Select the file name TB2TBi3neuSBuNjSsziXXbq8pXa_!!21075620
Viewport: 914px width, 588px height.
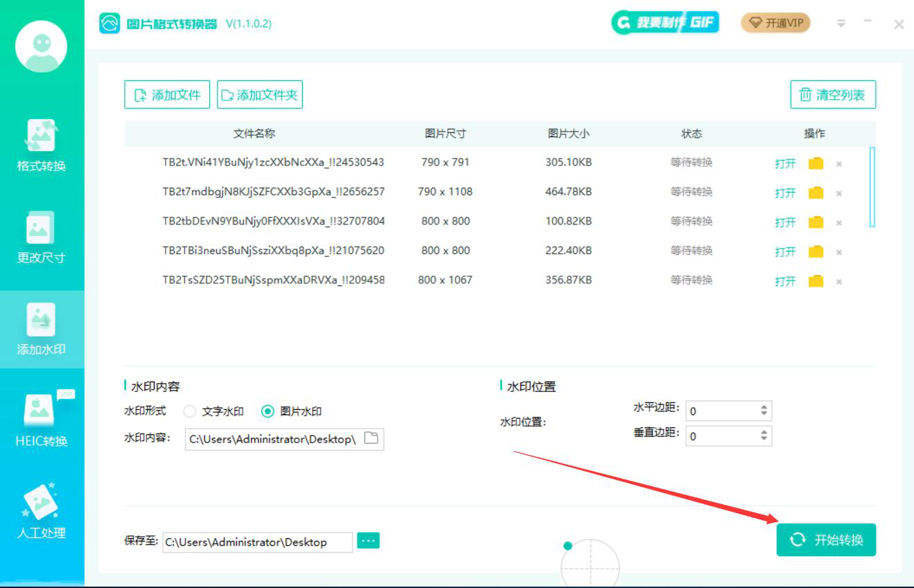[x=274, y=251]
